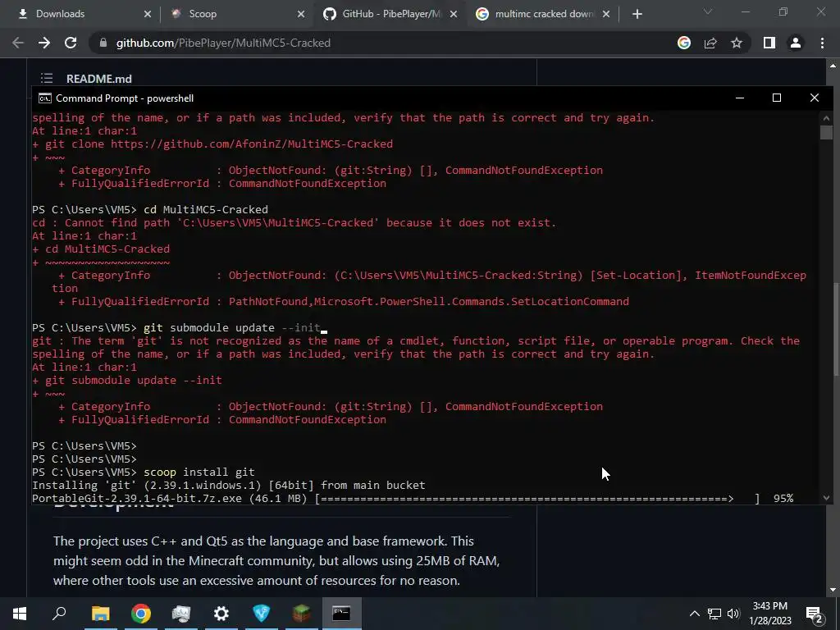Image resolution: width=840 pixels, height=630 pixels.
Task: Click 'cd MultiMC5-Cracked' prompt line
Action: coord(150,209)
